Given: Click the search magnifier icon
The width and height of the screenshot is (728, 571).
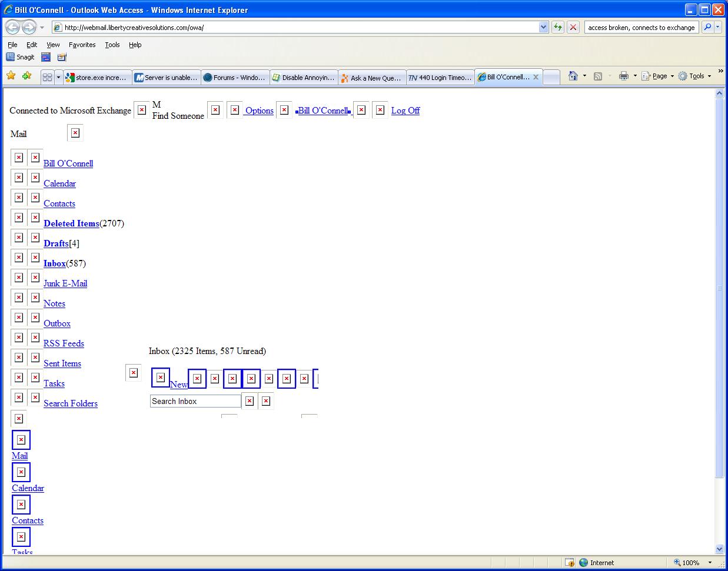Looking at the screenshot, I should (707, 27).
